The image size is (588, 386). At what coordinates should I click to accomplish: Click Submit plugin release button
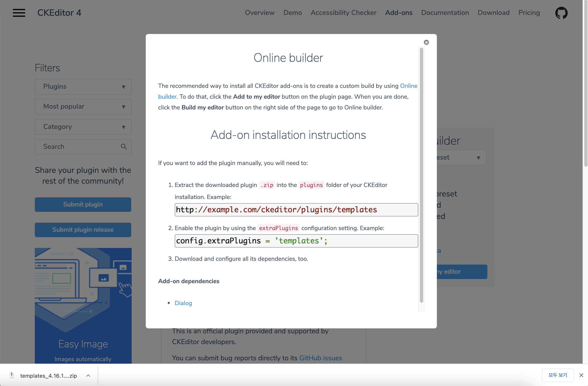pyautogui.click(x=83, y=230)
